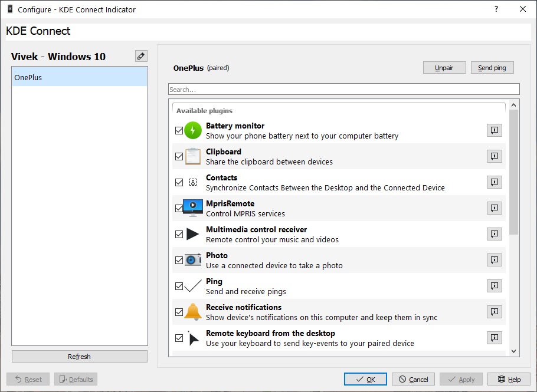Click the Multimedia control receiver play icon

click(x=193, y=234)
